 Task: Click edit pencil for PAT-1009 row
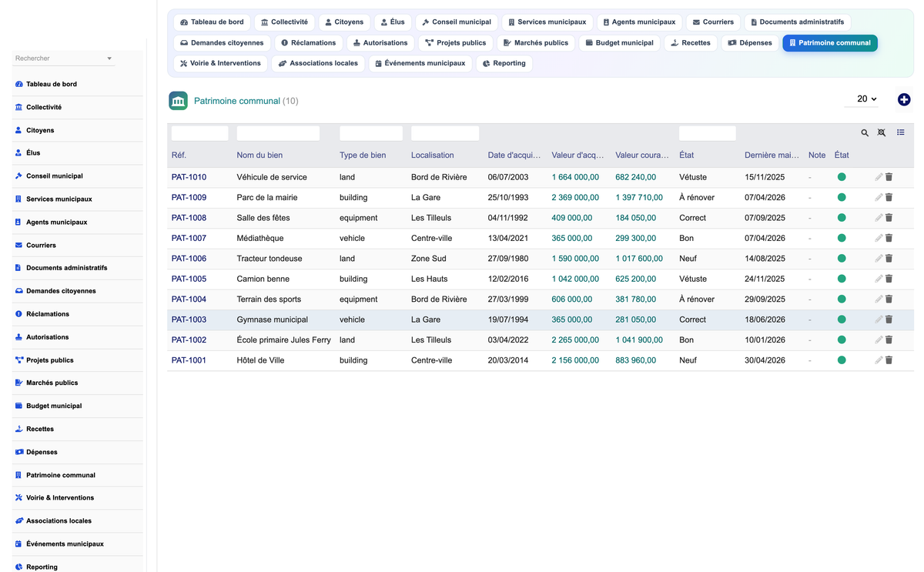[879, 197]
